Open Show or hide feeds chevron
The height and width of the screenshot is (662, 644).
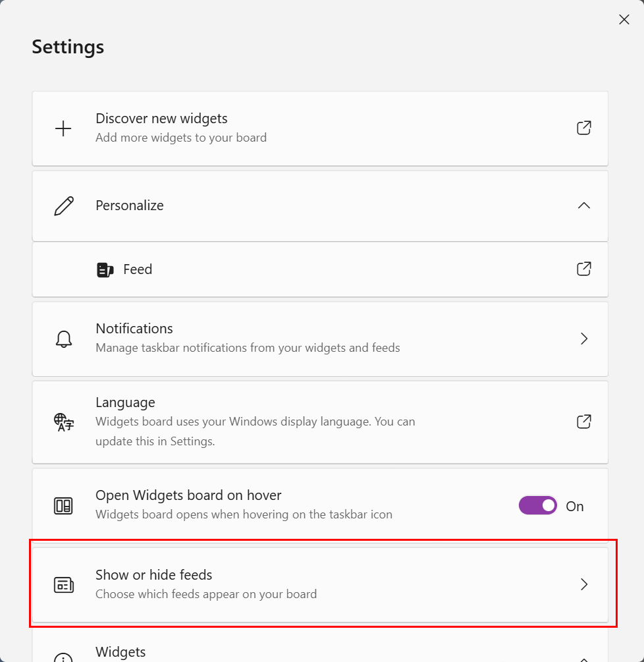point(584,584)
